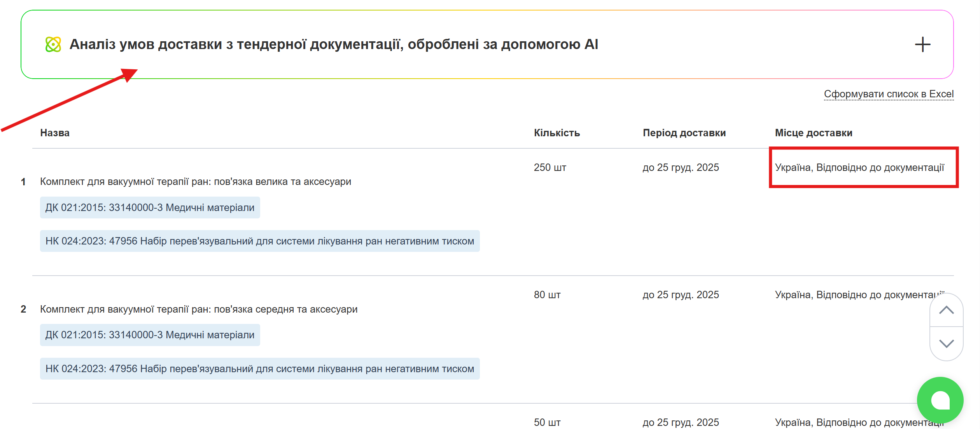
Task: Click the 'Кількість' column header
Action: click(x=556, y=133)
